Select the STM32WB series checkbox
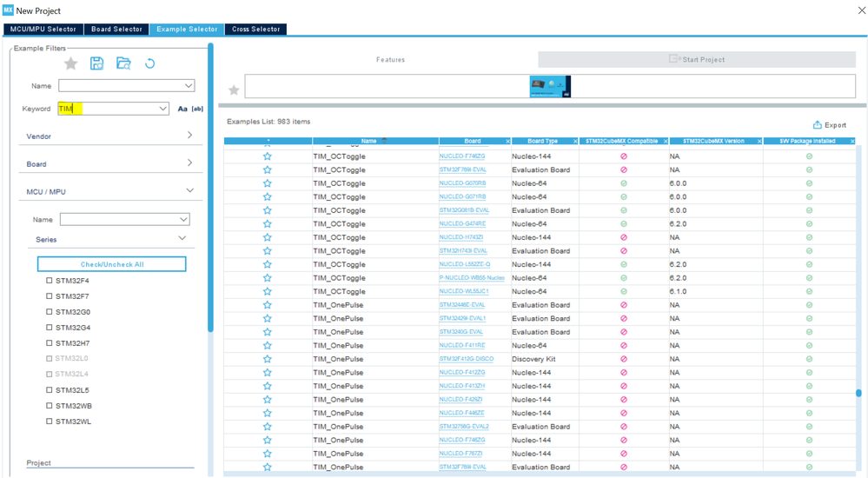 pyautogui.click(x=50, y=406)
